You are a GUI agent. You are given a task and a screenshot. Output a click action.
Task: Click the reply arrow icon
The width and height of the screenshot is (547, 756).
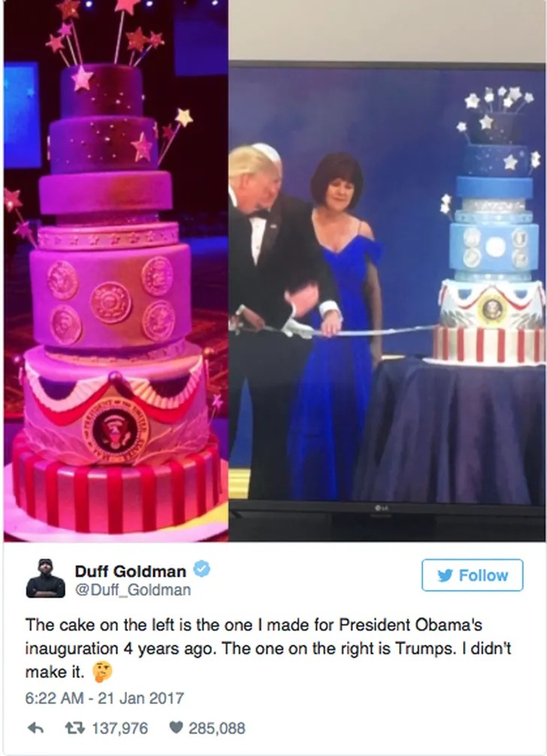35,728
